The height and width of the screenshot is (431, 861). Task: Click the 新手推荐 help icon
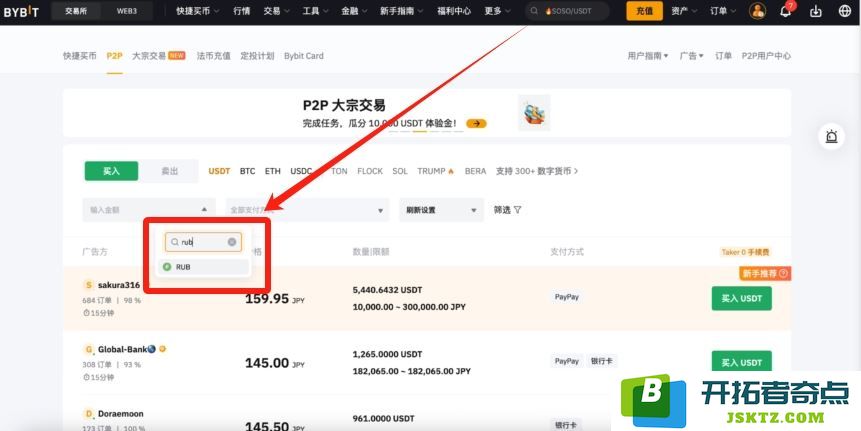[783, 273]
